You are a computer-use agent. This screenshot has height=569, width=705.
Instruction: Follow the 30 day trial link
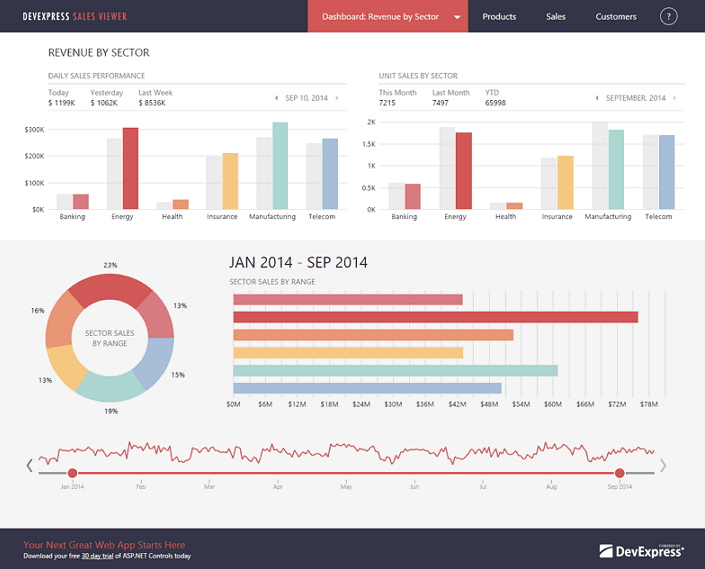97,556
